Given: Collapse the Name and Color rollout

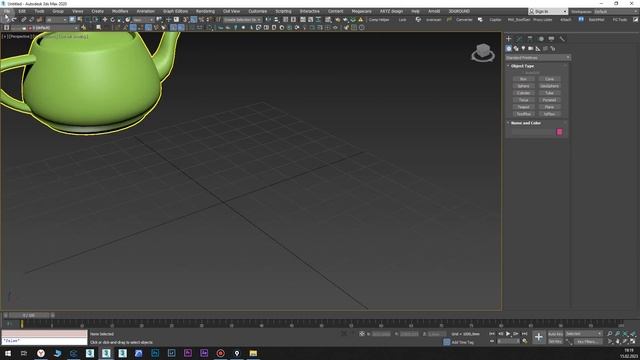Looking at the screenshot, I should [526, 123].
